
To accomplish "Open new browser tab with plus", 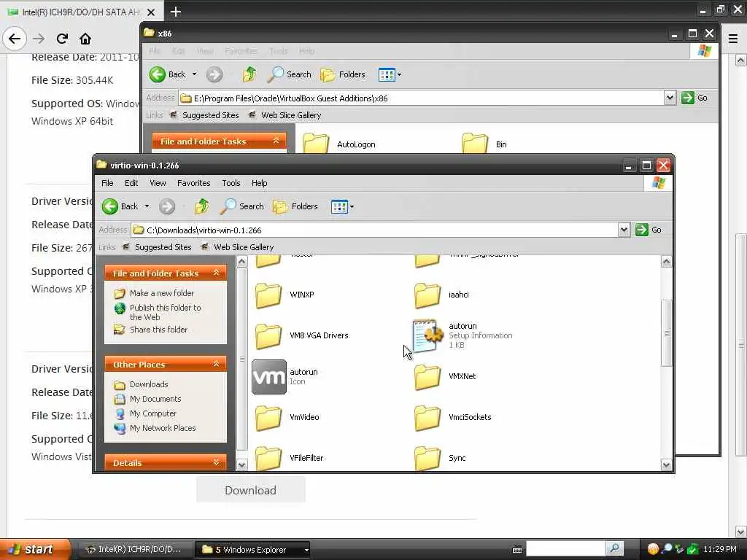I will [176, 12].
